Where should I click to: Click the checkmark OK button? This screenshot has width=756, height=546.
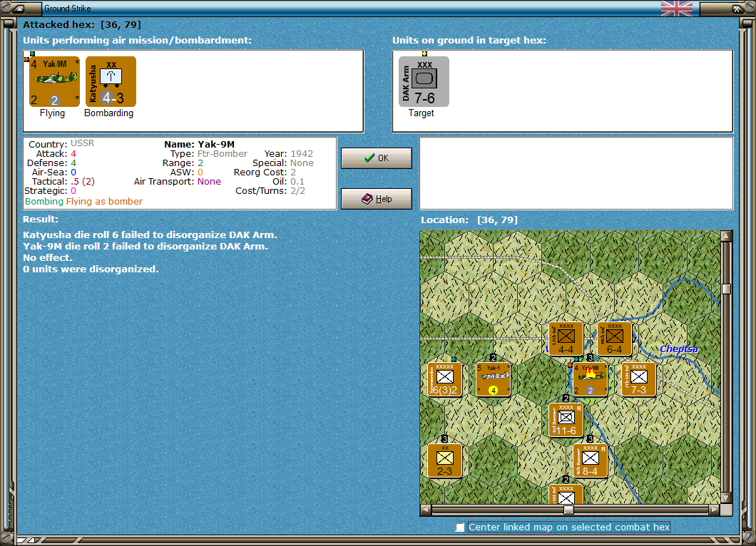tap(377, 158)
